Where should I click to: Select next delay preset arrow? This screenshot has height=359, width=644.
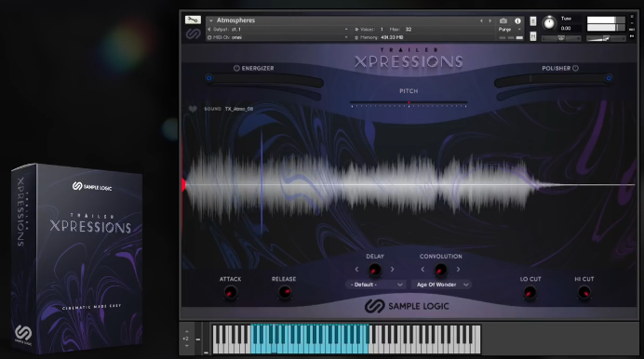click(392, 270)
